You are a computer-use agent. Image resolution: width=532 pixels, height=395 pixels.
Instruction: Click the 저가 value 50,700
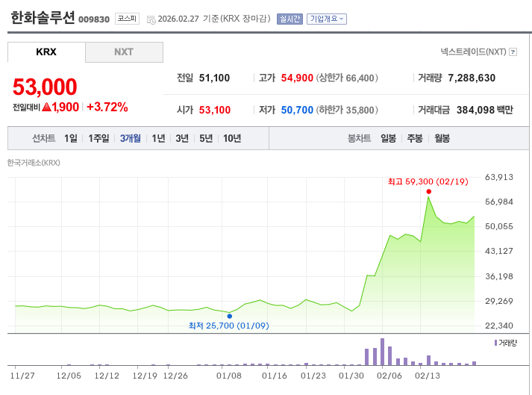pyautogui.click(x=297, y=110)
